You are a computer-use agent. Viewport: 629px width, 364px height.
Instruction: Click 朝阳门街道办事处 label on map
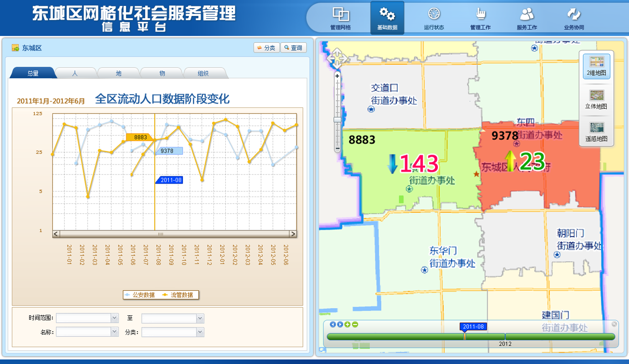pos(579,239)
